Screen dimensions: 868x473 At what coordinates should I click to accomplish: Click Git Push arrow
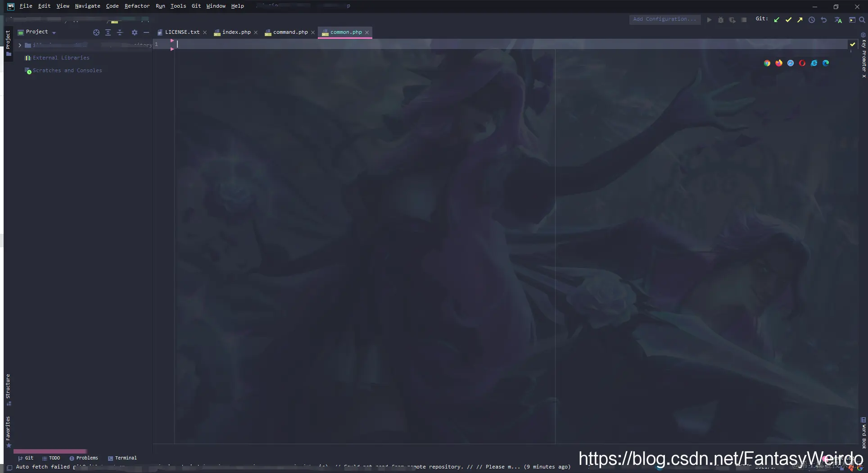click(800, 20)
